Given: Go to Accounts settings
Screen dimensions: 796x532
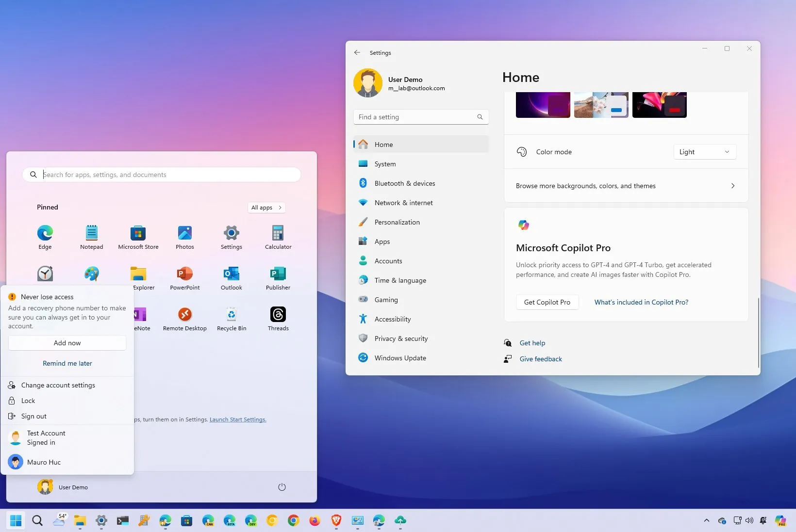Looking at the screenshot, I should [421, 261].
